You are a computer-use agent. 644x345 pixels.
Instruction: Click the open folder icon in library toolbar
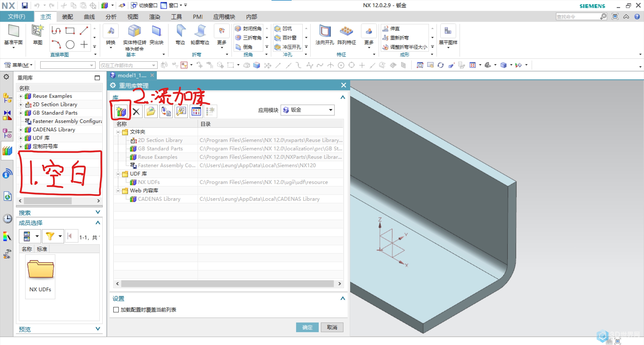coord(151,111)
